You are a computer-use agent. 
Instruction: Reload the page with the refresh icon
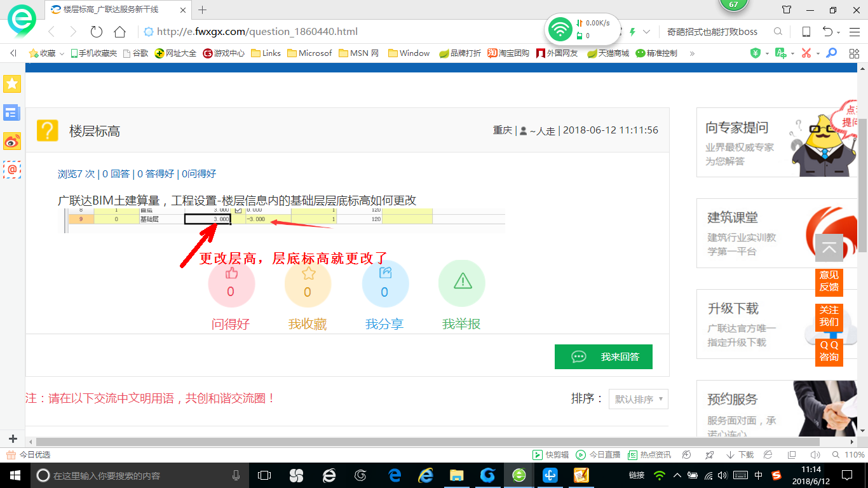click(96, 32)
